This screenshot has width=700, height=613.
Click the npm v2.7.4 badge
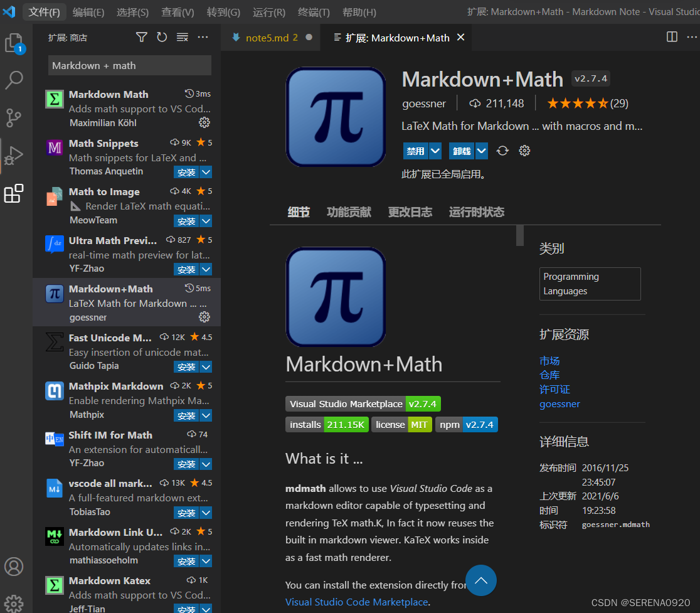pyautogui.click(x=466, y=425)
